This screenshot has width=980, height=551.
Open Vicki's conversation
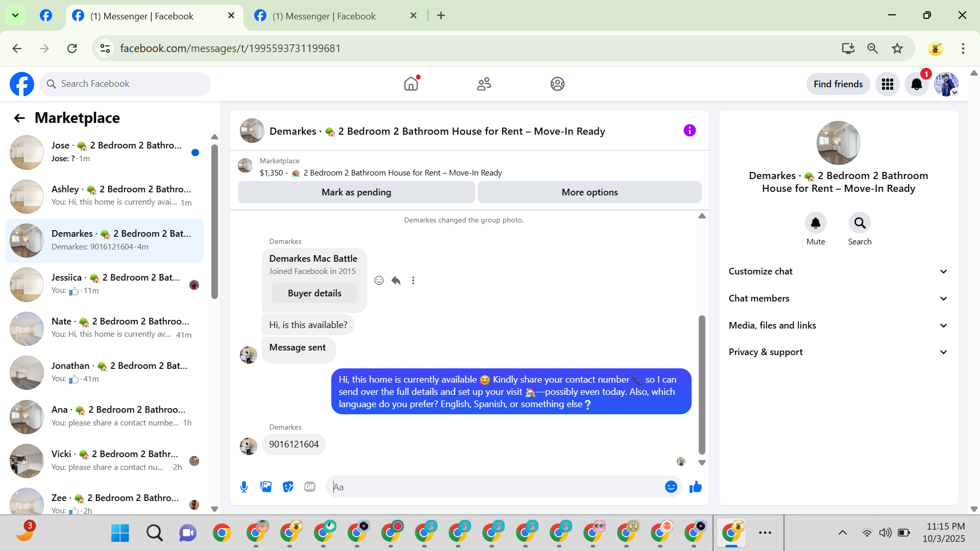[104, 461]
